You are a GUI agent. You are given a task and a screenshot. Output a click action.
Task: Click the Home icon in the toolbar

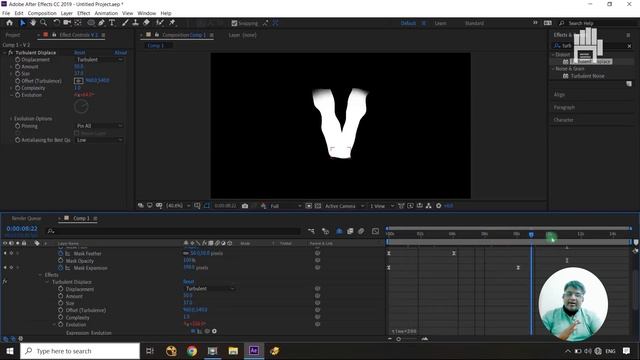(9, 23)
